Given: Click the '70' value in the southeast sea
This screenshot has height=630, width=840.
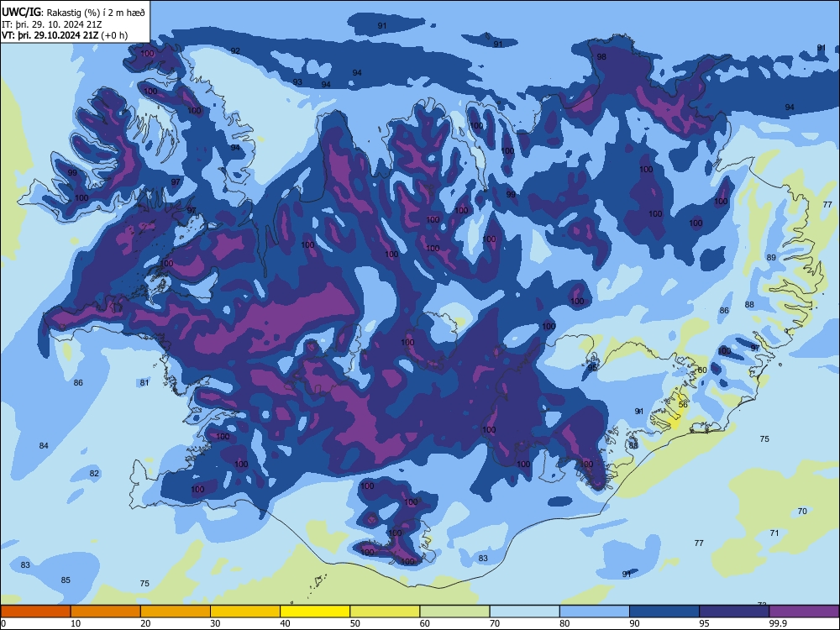Looking at the screenshot, I should tap(802, 511).
